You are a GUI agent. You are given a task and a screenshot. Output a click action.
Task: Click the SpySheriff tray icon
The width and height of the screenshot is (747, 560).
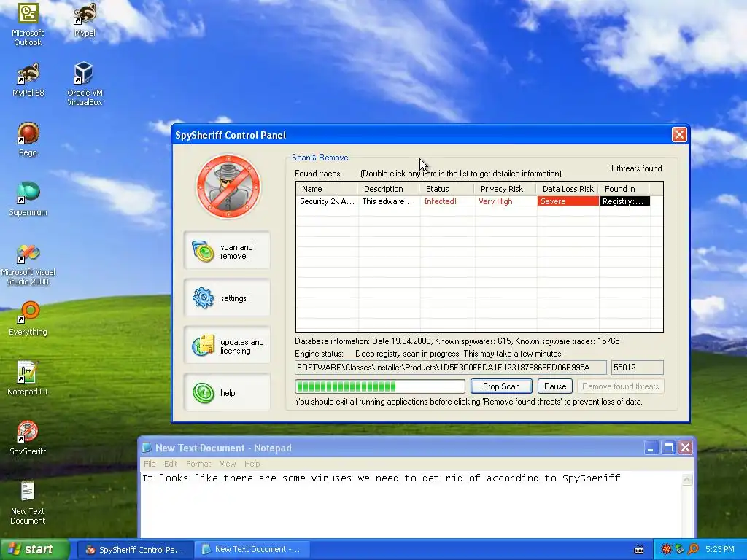tap(666, 549)
